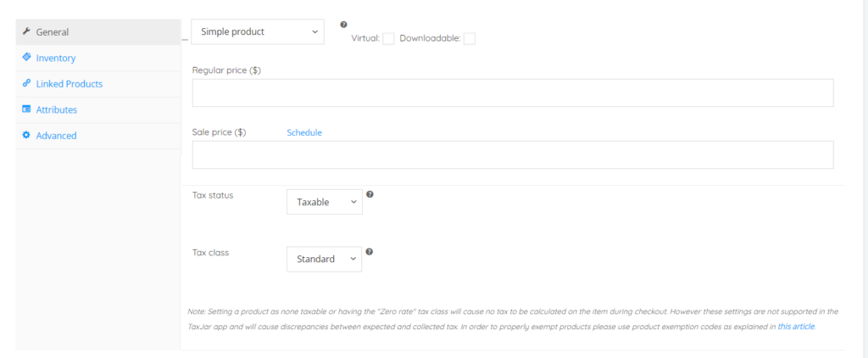
Task: Click the wrench icon beside General
Action: [x=26, y=32]
